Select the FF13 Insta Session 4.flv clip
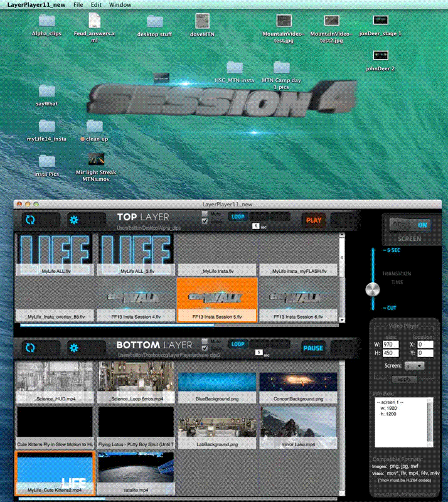448x502 pixels. click(x=136, y=300)
